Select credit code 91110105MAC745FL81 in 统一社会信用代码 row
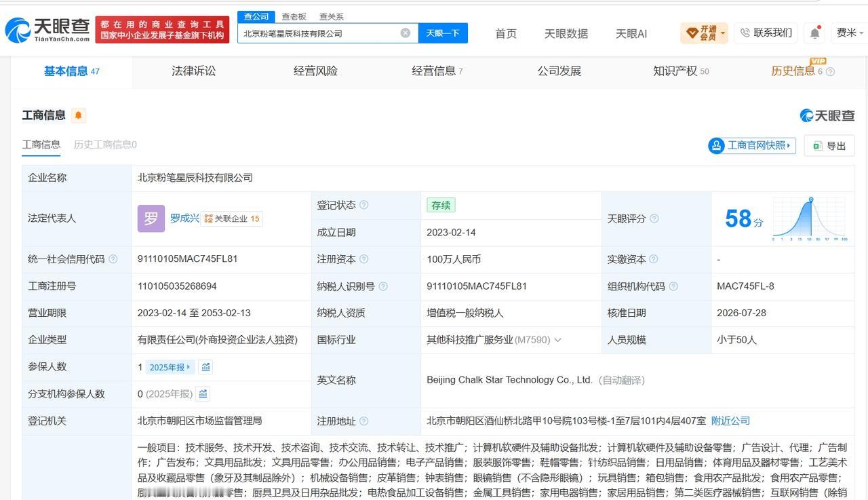This screenshot has width=868, height=500. [188, 259]
